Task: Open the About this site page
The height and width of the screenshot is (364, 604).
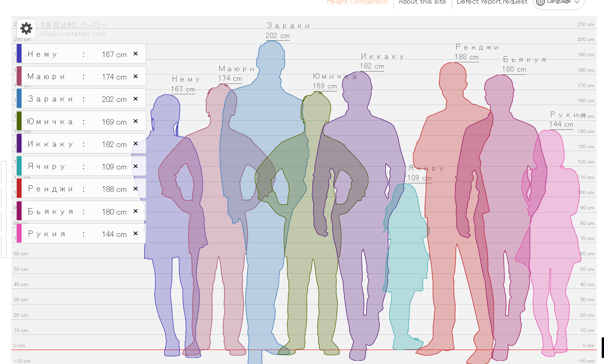Action: [422, 2]
